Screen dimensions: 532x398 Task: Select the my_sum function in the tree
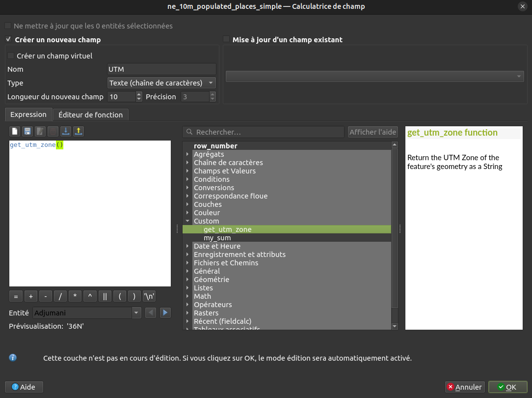(217, 238)
